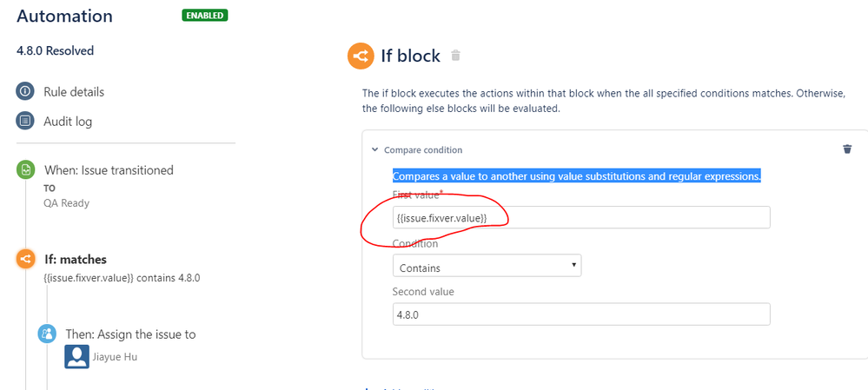868x390 pixels.
Task: Collapse the Compare condition chevron
Action: (x=374, y=150)
